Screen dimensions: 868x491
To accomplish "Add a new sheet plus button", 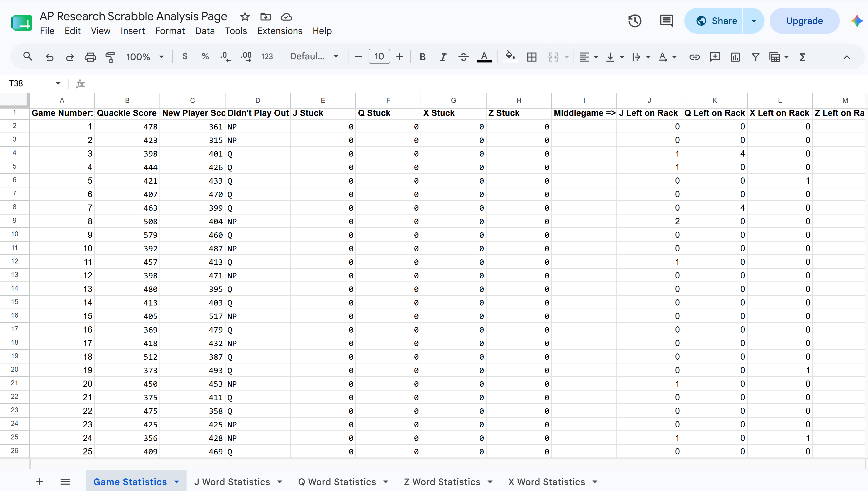I will [39, 481].
